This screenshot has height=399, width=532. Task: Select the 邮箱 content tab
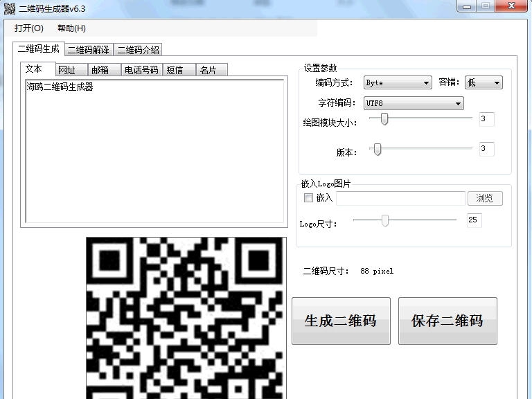pos(105,70)
